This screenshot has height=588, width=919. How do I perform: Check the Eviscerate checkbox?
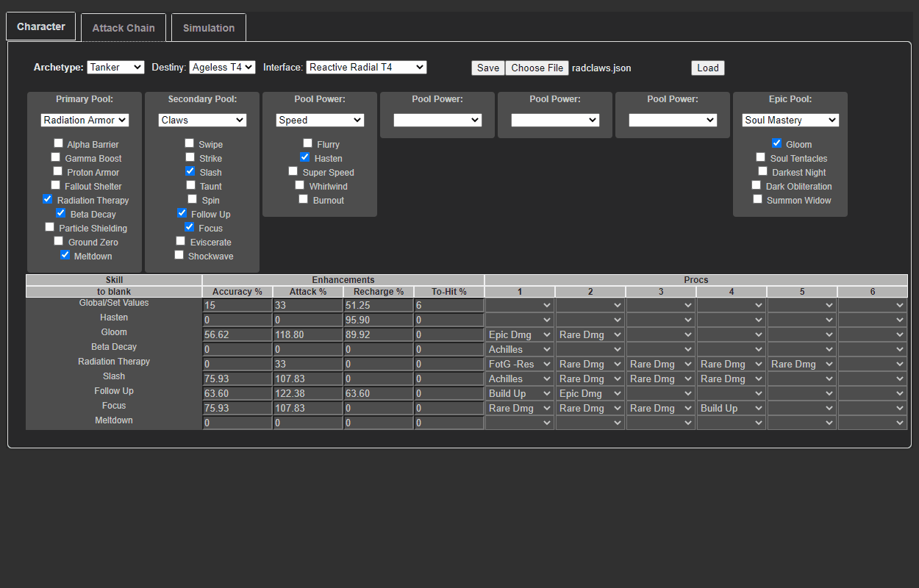181,241
